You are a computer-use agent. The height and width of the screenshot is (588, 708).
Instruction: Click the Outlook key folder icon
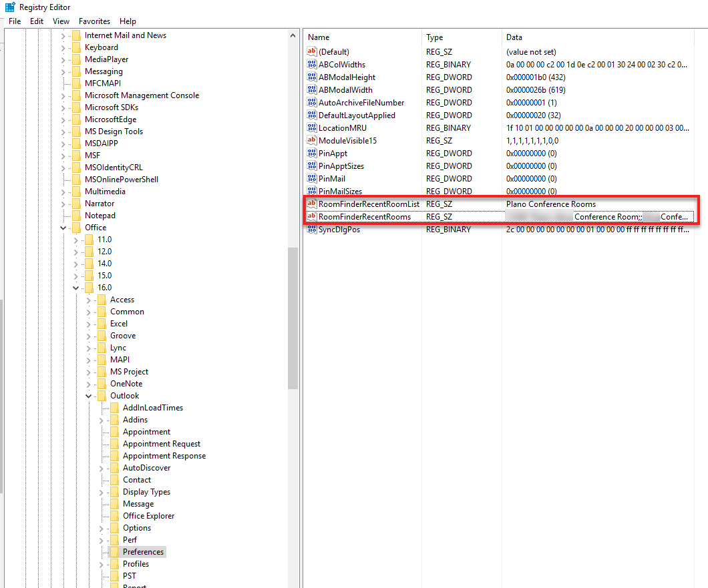point(102,396)
